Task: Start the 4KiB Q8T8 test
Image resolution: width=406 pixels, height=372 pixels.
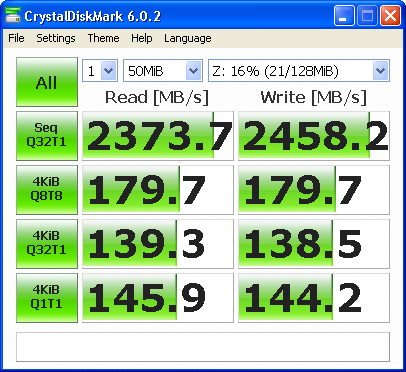Action: coord(47,190)
